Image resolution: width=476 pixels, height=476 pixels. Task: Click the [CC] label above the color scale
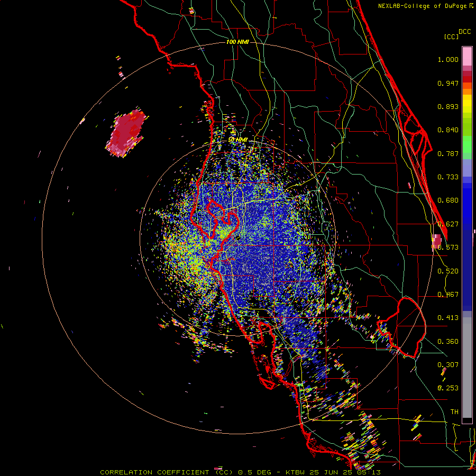(x=451, y=36)
